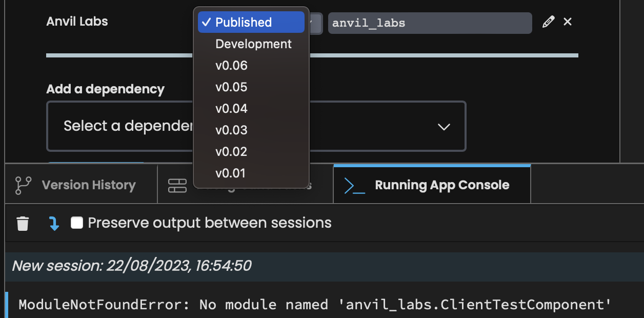Expand the Select a dependency dropdown
The image size is (644, 318).
click(x=444, y=127)
